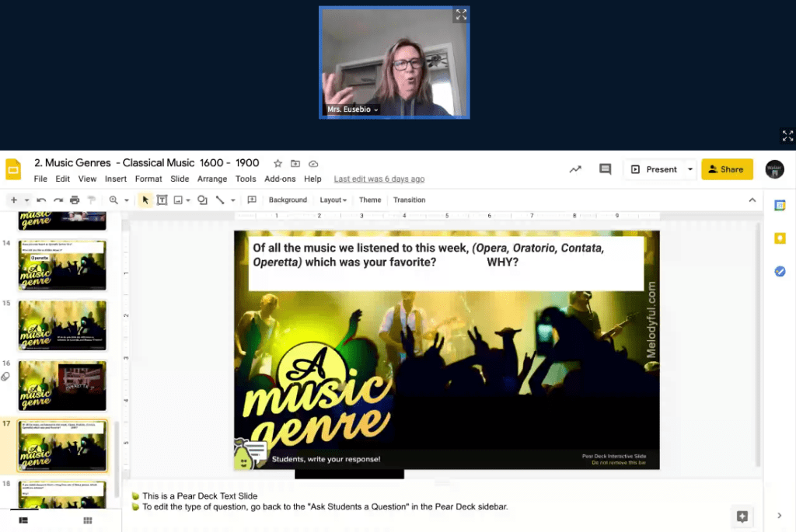Expand the Present options dropdown arrow
This screenshot has width=796, height=532.
pyautogui.click(x=690, y=169)
